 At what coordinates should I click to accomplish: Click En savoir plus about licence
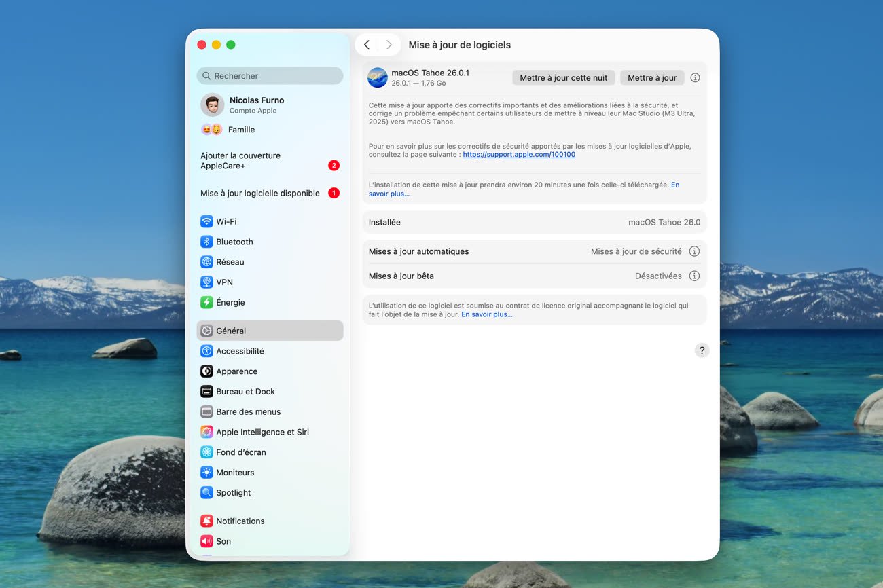point(487,314)
